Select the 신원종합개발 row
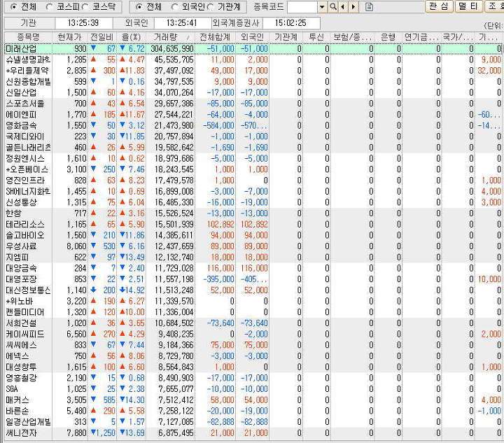This screenshot has width=504, height=443. [253, 82]
